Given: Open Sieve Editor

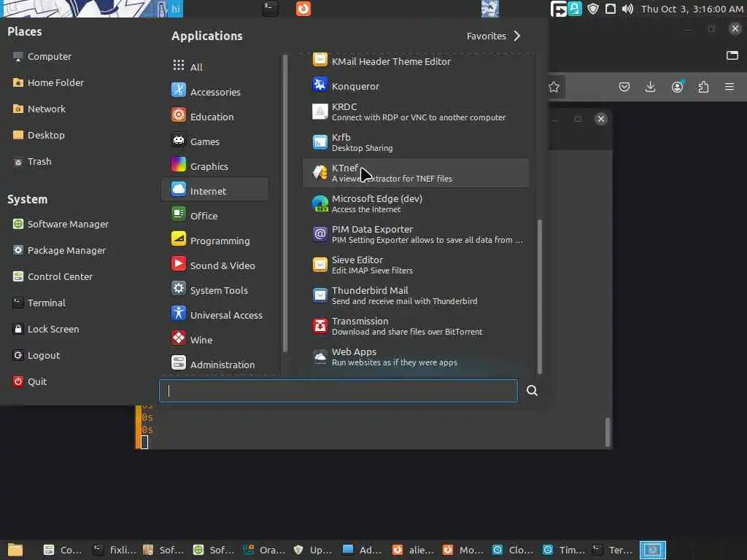Looking at the screenshot, I should 415,265.
